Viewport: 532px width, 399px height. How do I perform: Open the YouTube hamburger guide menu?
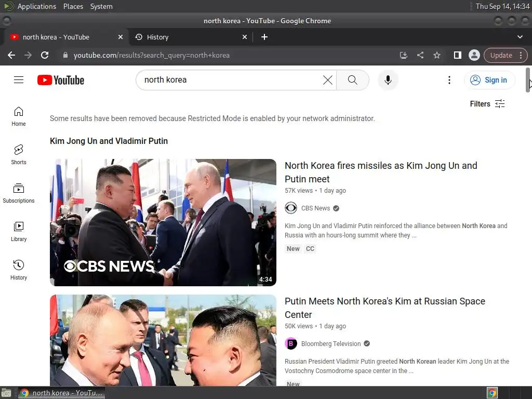pos(19,79)
